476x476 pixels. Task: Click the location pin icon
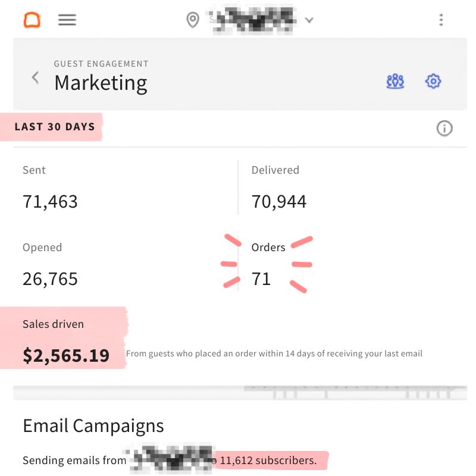tap(193, 20)
